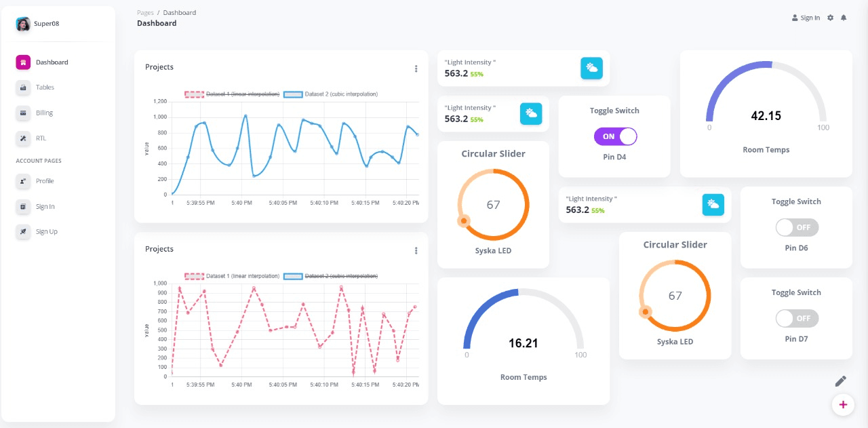The width and height of the screenshot is (868, 428).
Task: Click the Profile sidebar icon
Action: tap(23, 181)
